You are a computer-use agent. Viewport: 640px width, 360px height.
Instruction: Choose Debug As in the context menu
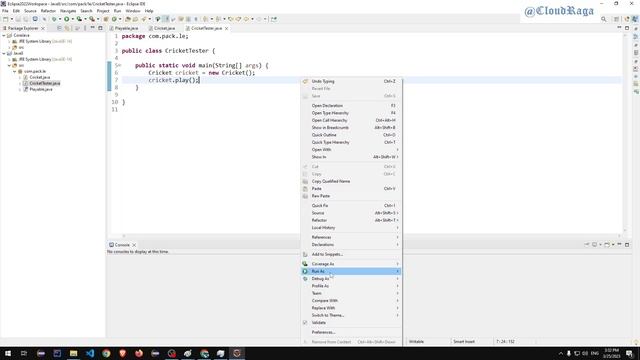pos(351,278)
